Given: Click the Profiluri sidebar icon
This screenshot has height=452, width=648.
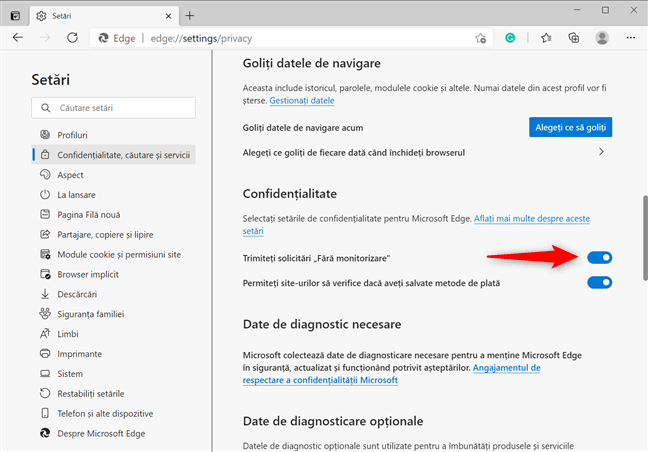Looking at the screenshot, I should [x=45, y=135].
